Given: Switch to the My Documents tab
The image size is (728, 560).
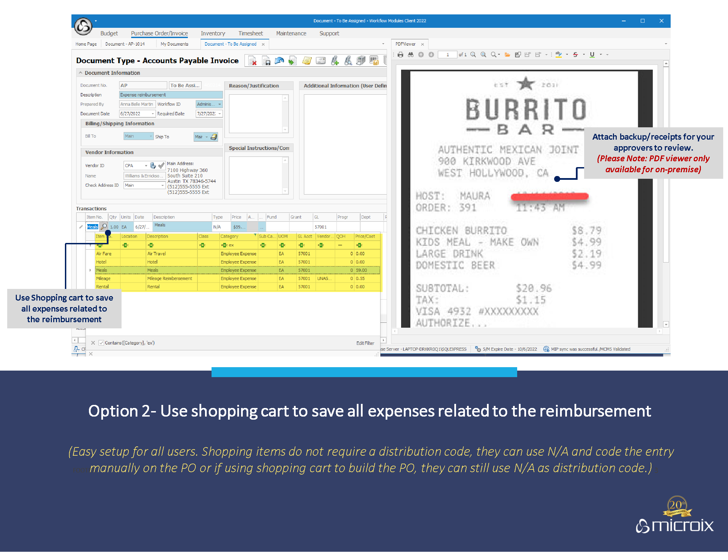Looking at the screenshot, I should [174, 44].
